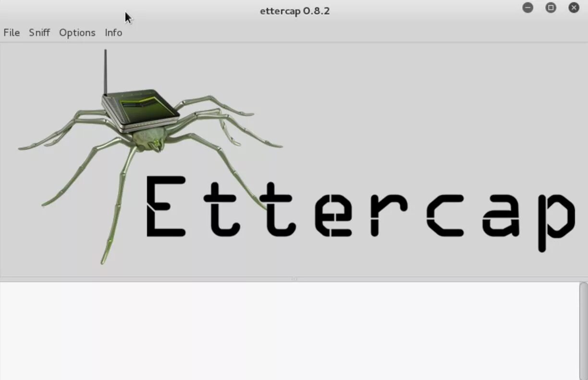Open the Info menu
Viewport: 588px width, 380px height.
(113, 33)
